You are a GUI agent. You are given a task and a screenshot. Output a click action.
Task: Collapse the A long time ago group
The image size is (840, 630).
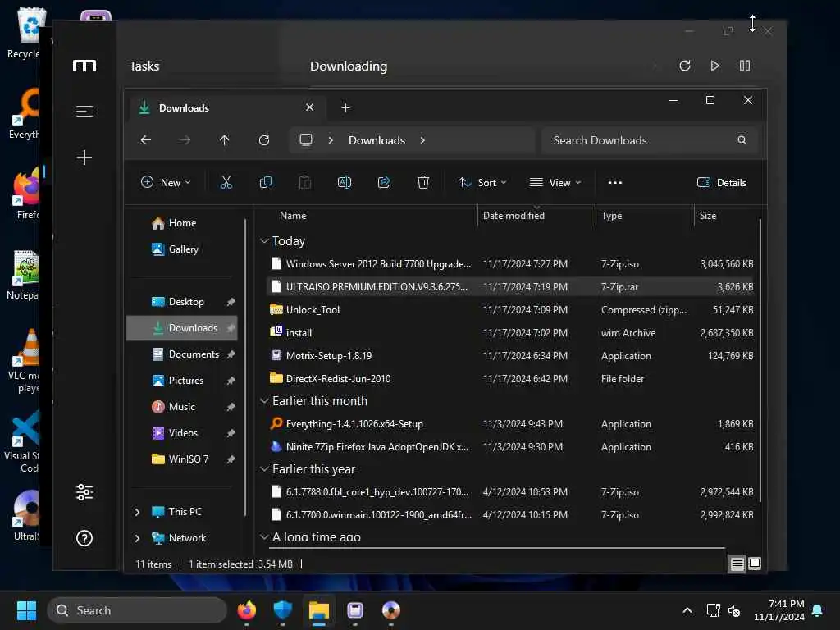(x=264, y=536)
